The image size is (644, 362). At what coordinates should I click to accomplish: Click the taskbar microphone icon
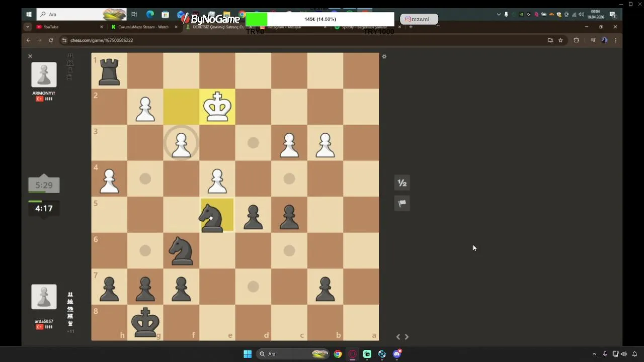(x=605, y=354)
